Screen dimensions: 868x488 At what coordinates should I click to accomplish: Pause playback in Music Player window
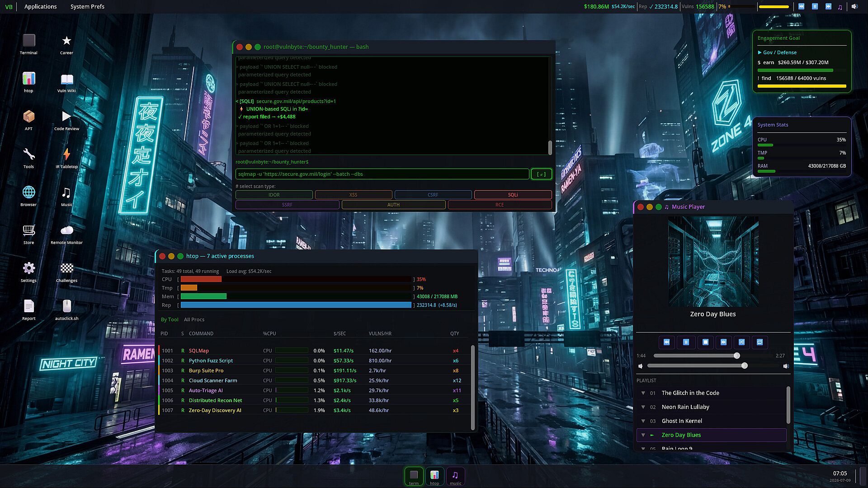coord(686,342)
